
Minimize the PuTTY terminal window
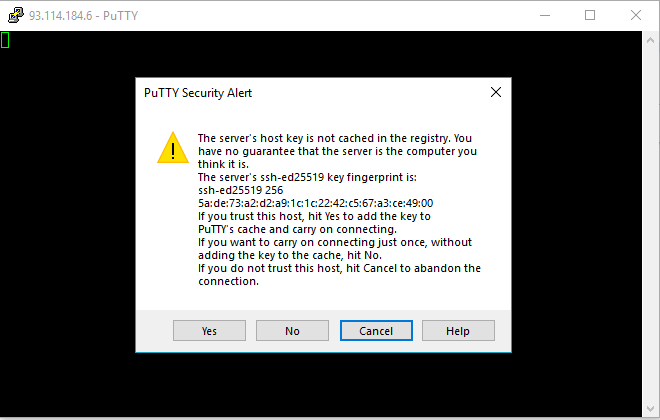pos(545,16)
